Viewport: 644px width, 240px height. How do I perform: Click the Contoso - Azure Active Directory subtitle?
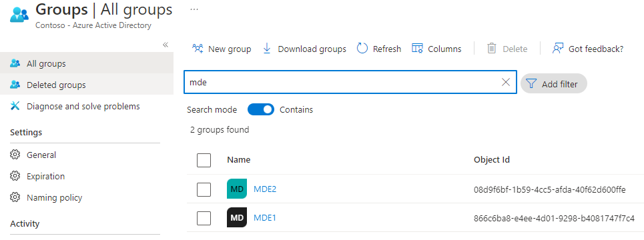pos(93,25)
